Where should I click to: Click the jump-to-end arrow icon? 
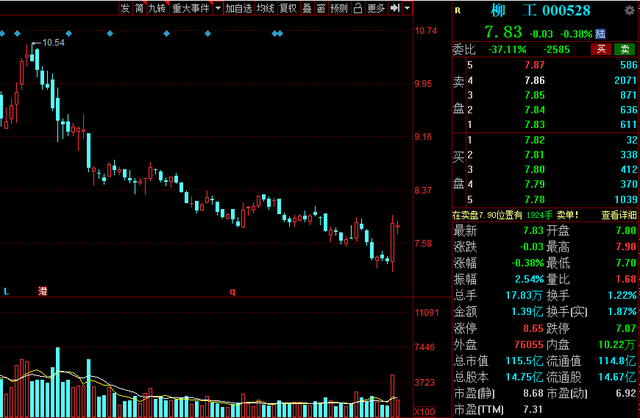pos(395,8)
